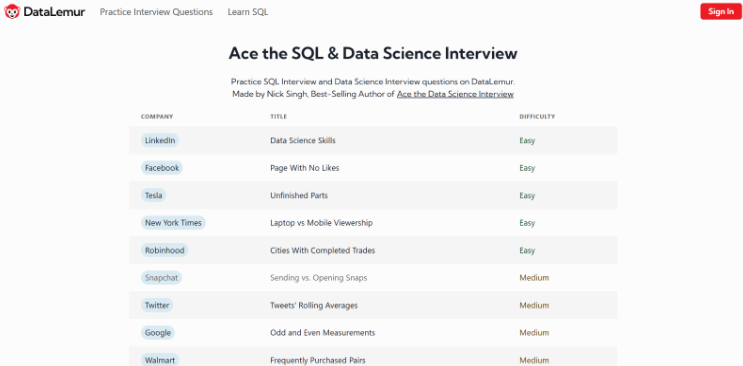This screenshot has width=743, height=366.
Task: Click Medium difficulty in the Google row
Action: coord(534,333)
